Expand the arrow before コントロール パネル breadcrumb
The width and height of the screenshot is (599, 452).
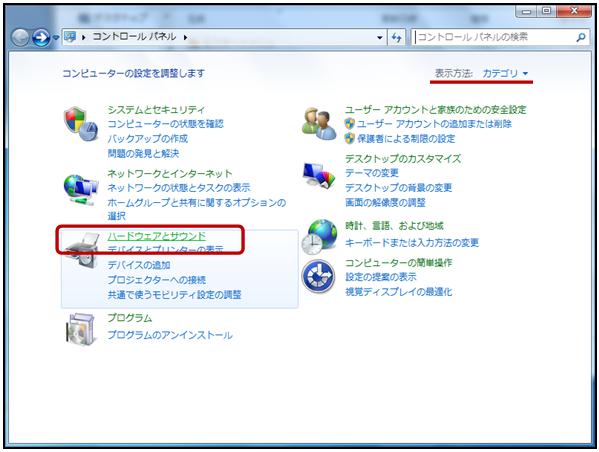[x=83, y=37]
